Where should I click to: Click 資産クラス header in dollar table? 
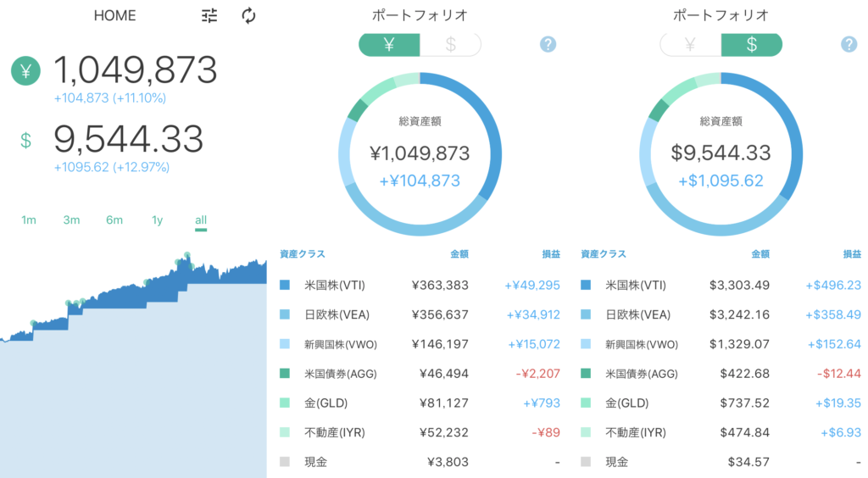tap(604, 254)
